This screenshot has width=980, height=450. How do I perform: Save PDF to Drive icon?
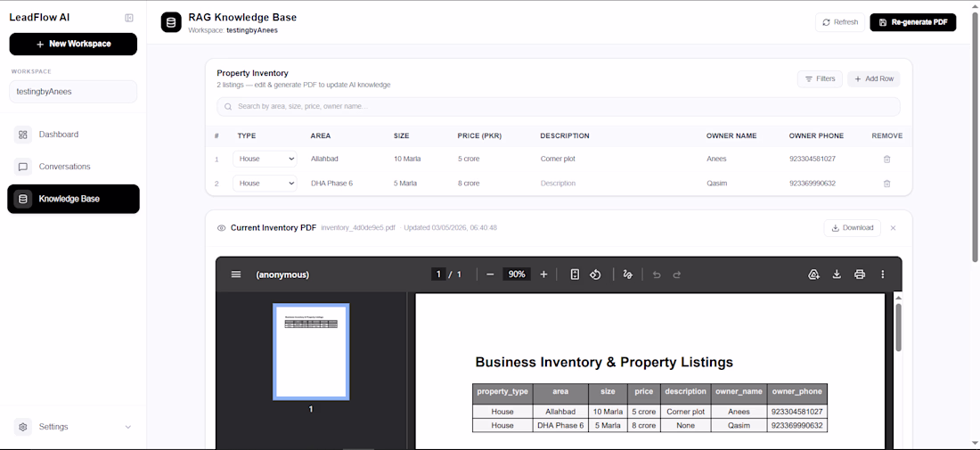pyautogui.click(x=813, y=274)
